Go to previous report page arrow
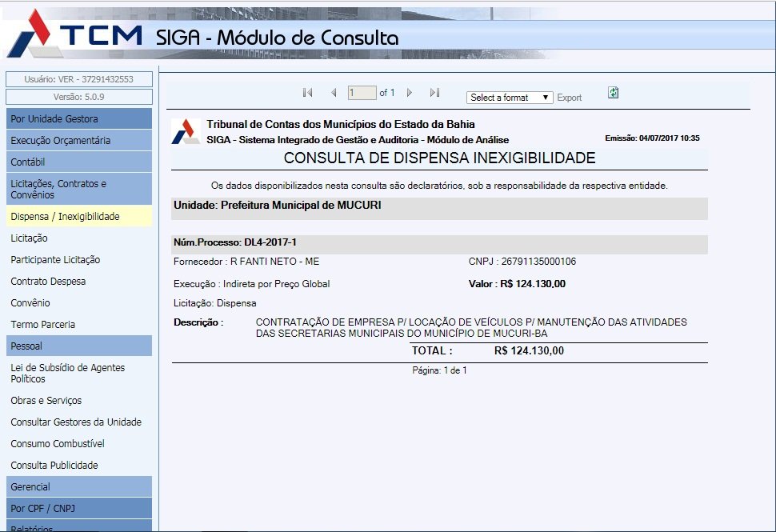 pos(334,93)
